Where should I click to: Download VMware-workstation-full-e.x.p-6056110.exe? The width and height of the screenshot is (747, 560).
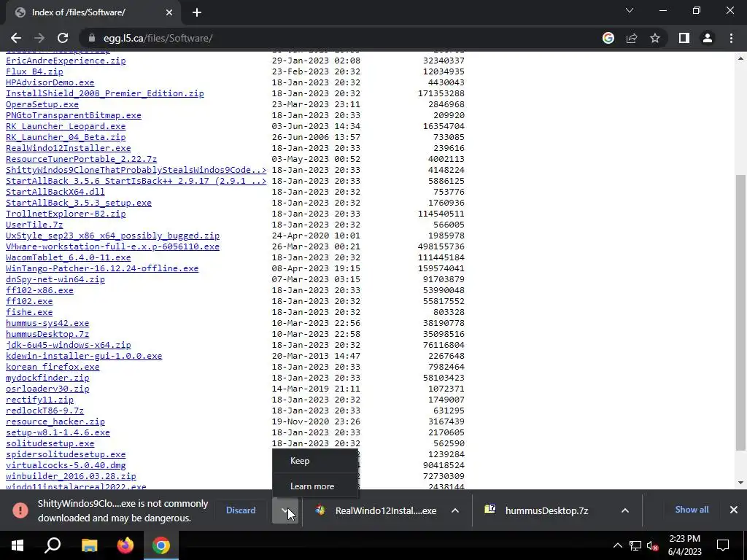(112, 246)
